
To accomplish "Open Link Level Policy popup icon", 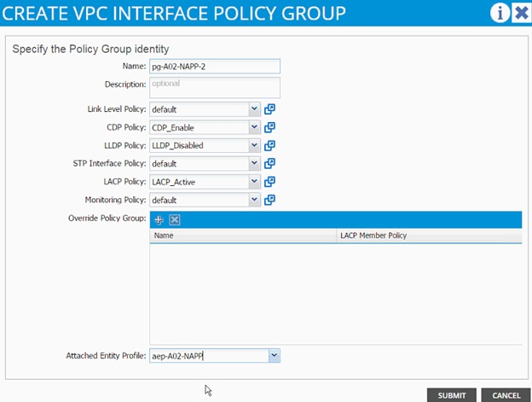I will coord(269,109).
